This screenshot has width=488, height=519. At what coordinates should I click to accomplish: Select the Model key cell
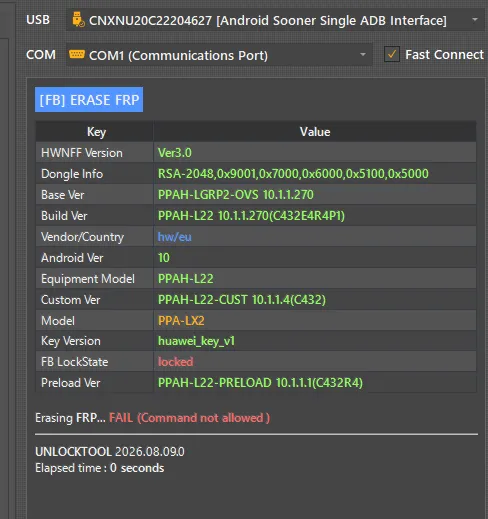click(x=95, y=320)
